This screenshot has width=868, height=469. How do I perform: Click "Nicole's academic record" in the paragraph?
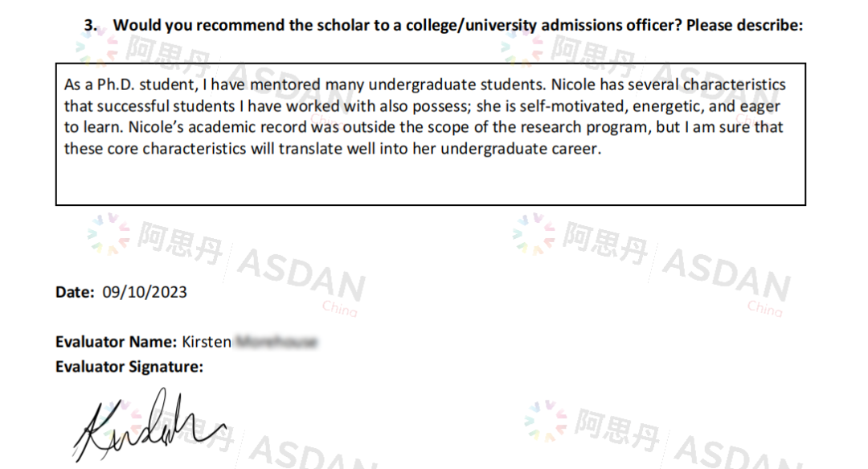(x=218, y=127)
